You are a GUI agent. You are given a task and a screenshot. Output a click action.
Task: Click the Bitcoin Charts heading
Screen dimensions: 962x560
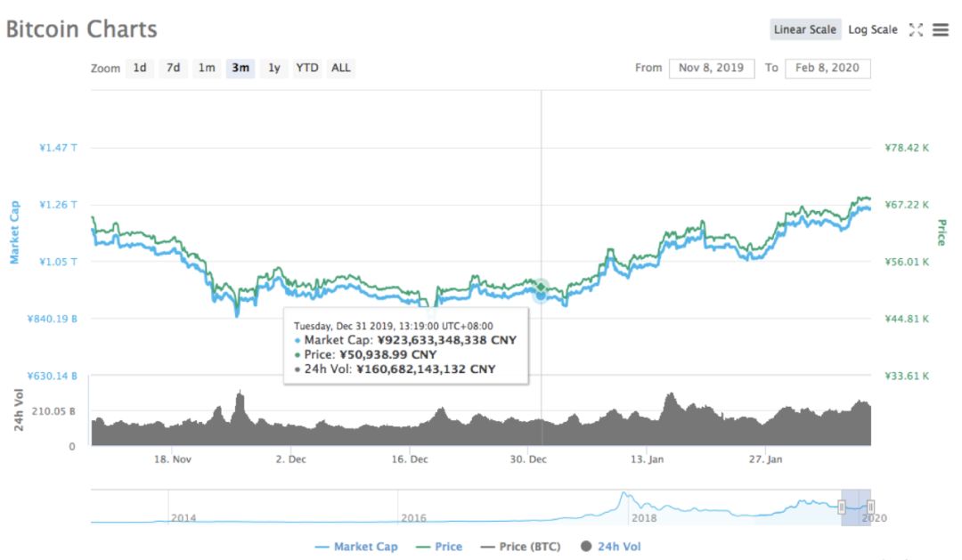pos(82,29)
